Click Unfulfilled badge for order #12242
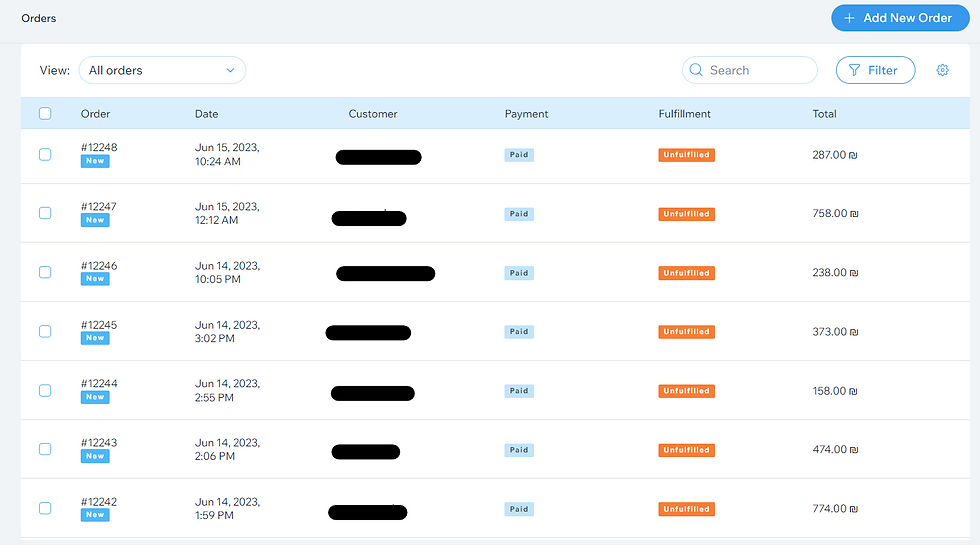 click(x=686, y=509)
